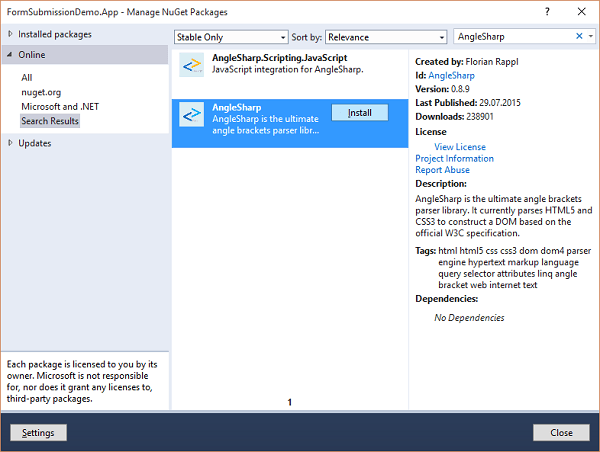
Task: Click into the AngleSharp search field
Action: (513, 36)
